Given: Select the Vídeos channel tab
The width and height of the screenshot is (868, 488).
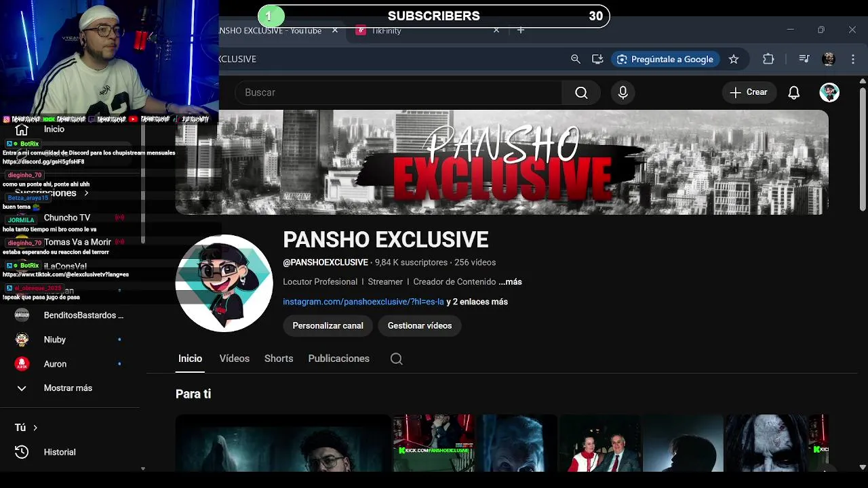Looking at the screenshot, I should [x=235, y=359].
